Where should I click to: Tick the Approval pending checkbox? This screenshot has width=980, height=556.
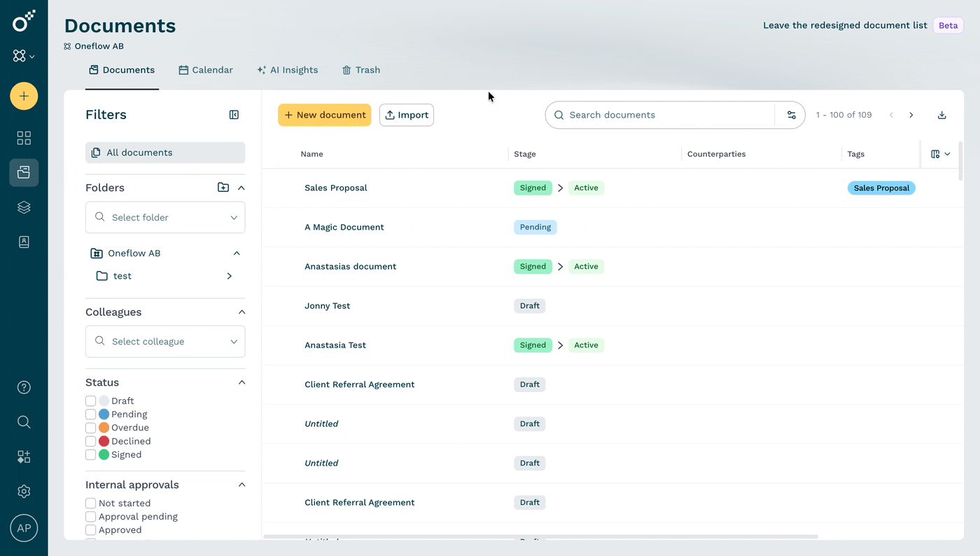tap(90, 517)
